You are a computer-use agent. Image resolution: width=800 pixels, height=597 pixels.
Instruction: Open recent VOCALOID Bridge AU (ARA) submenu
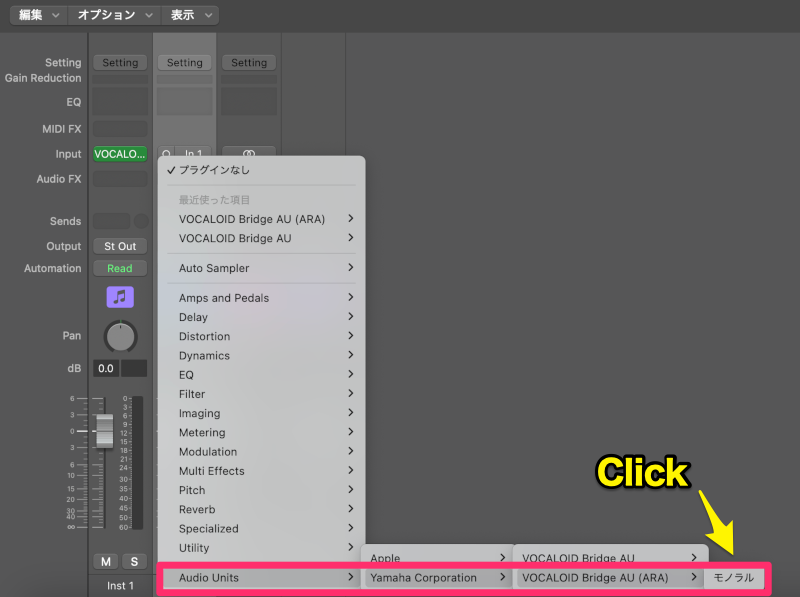tap(261, 219)
